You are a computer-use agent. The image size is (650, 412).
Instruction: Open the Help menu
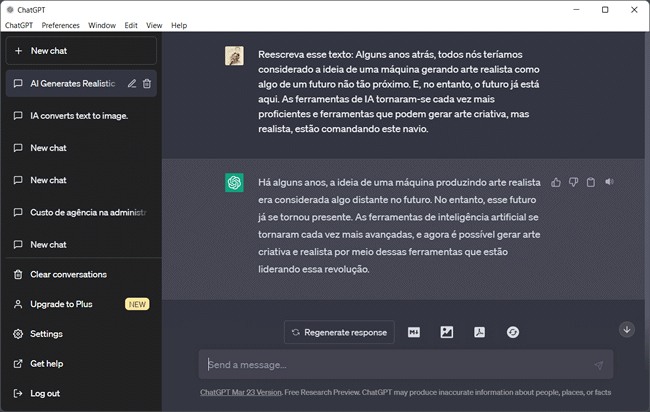[179, 25]
